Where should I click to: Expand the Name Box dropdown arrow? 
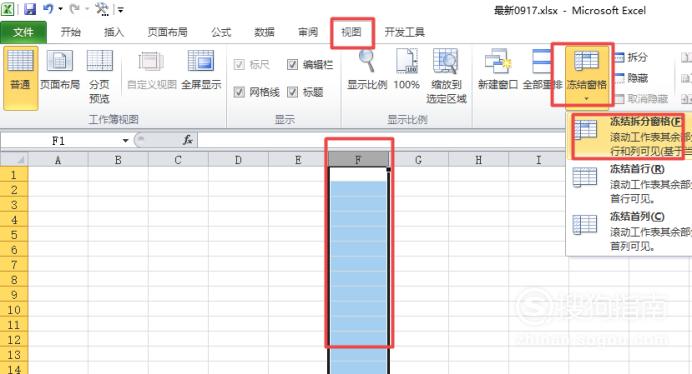(x=125, y=141)
